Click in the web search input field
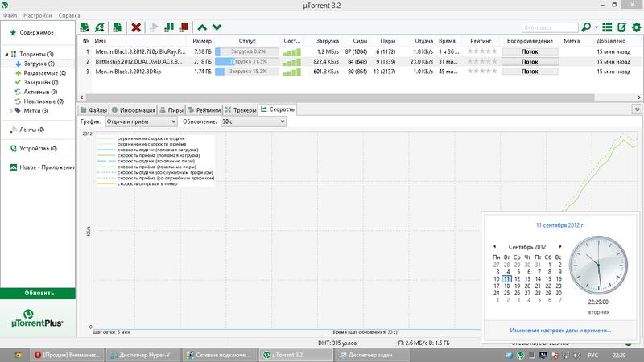 pos(550,27)
